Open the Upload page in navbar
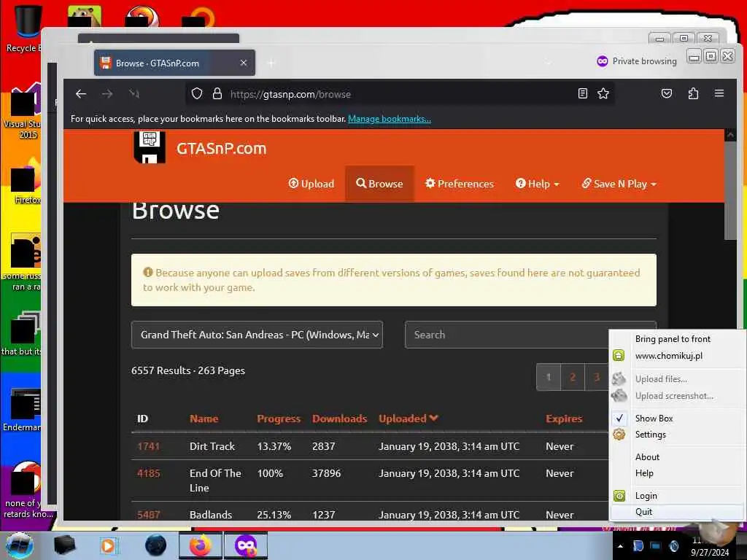Viewport: 747px width, 560px height. tap(311, 184)
